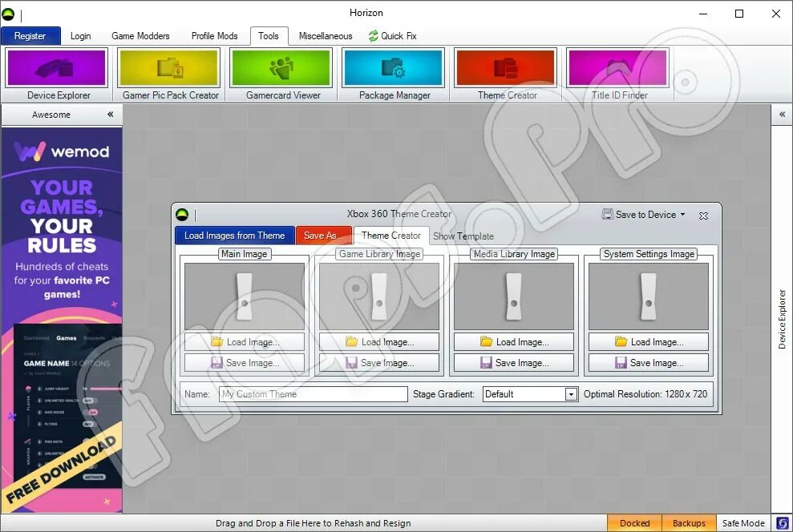Expand the right Device Explorer panel chevron
The height and width of the screenshot is (532, 793).
point(782,115)
